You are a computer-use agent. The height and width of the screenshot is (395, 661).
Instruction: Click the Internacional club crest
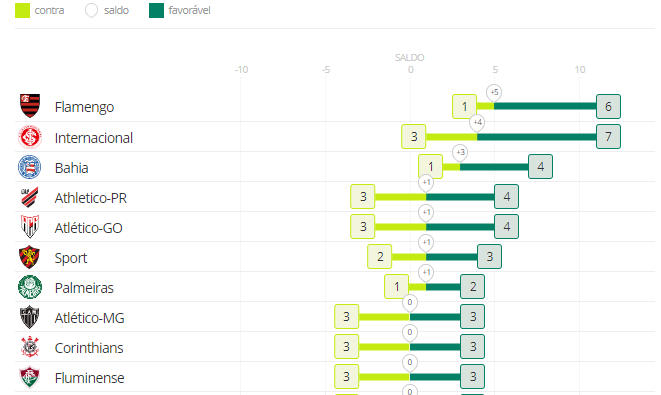[x=30, y=137]
